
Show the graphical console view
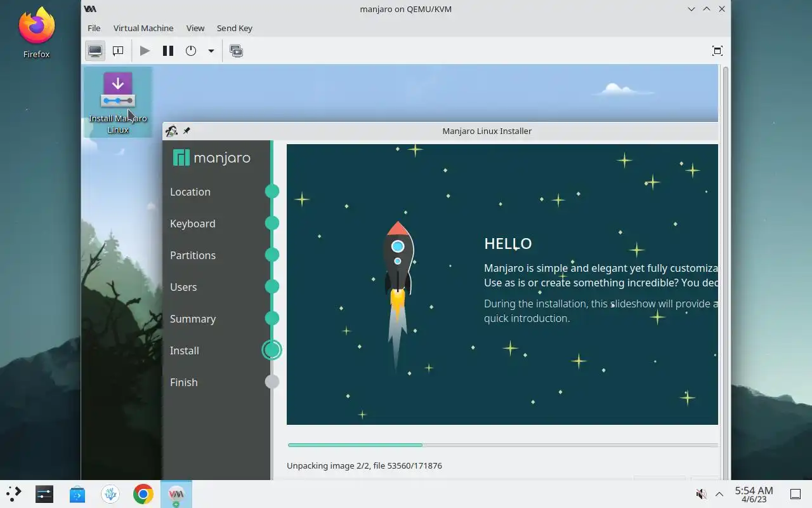pos(95,51)
